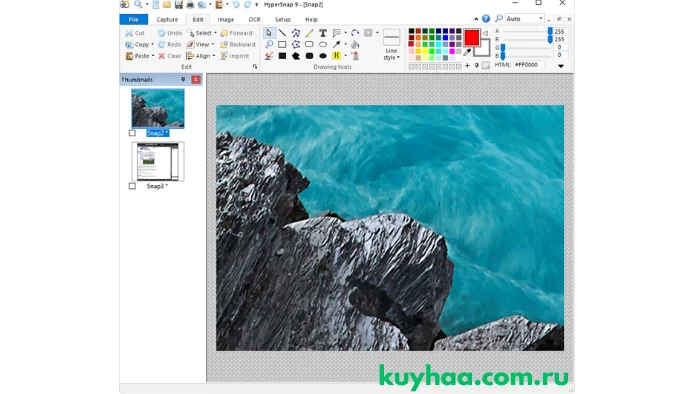Open the Auto zoom combo box
Image resolution: width=700 pixels, height=394 pixels.
pyautogui.click(x=525, y=19)
